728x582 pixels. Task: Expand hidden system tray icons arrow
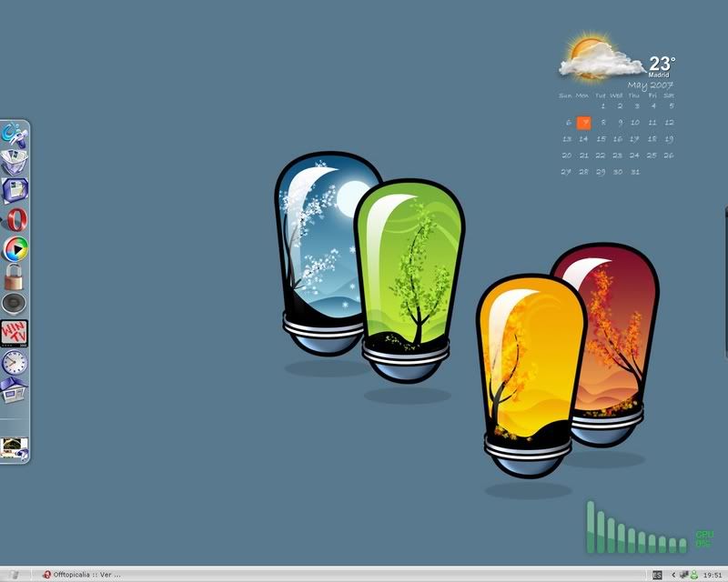coord(672,575)
